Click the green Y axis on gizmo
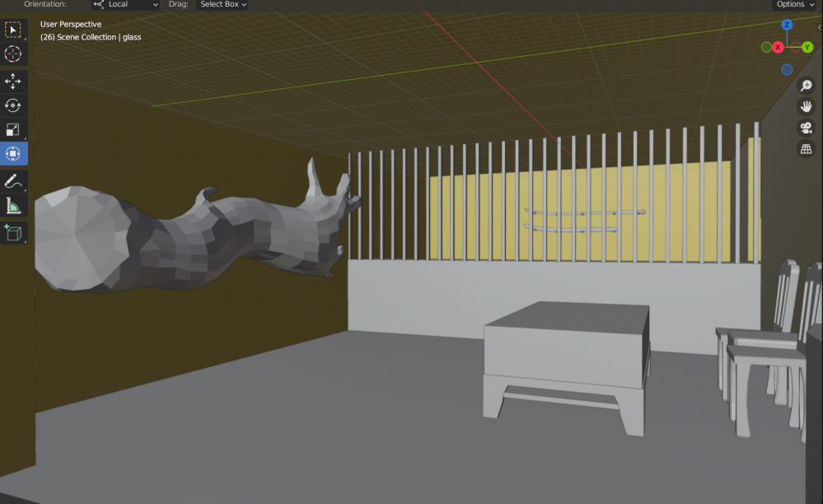The height and width of the screenshot is (504, 823). (807, 47)
